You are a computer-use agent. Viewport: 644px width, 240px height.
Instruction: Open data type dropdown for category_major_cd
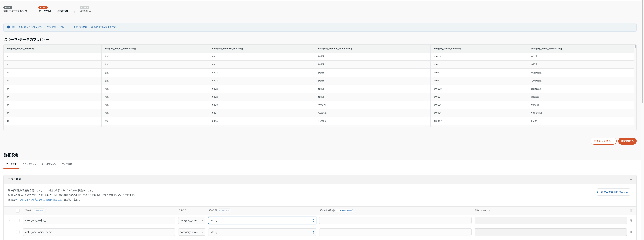pyautogui.click(x=262, y=220)
